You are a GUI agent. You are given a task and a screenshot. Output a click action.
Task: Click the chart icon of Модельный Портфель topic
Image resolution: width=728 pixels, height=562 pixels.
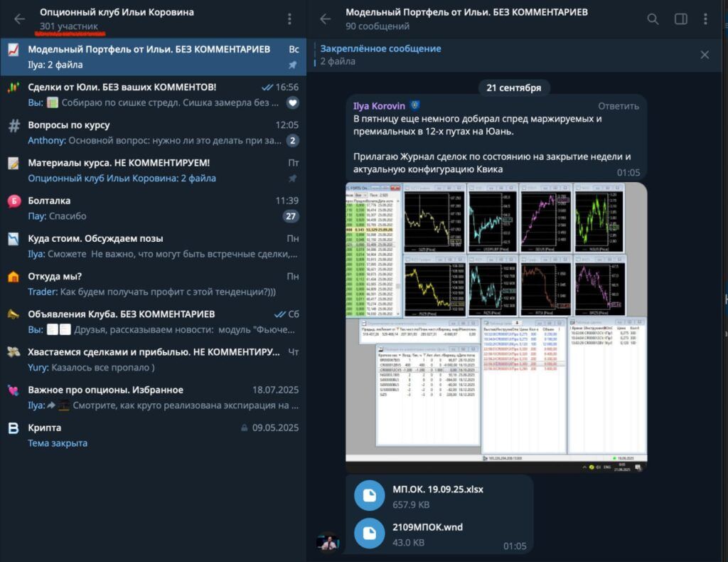14,49
